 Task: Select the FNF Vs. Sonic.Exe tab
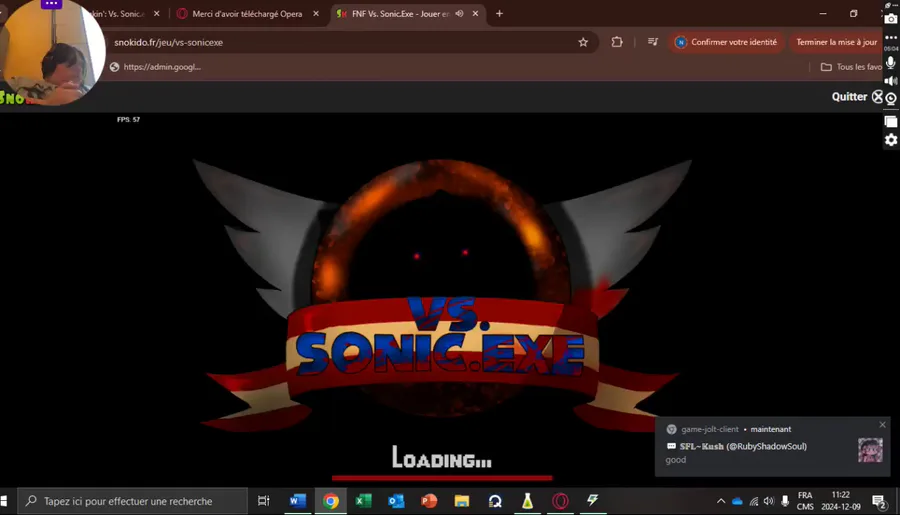point(400,14)
